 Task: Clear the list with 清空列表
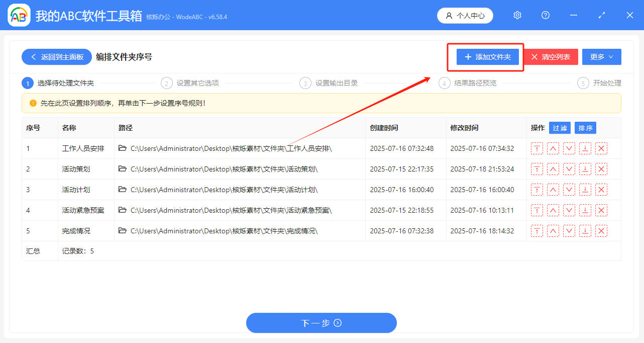pyautogui.click(x=551, y=57)
